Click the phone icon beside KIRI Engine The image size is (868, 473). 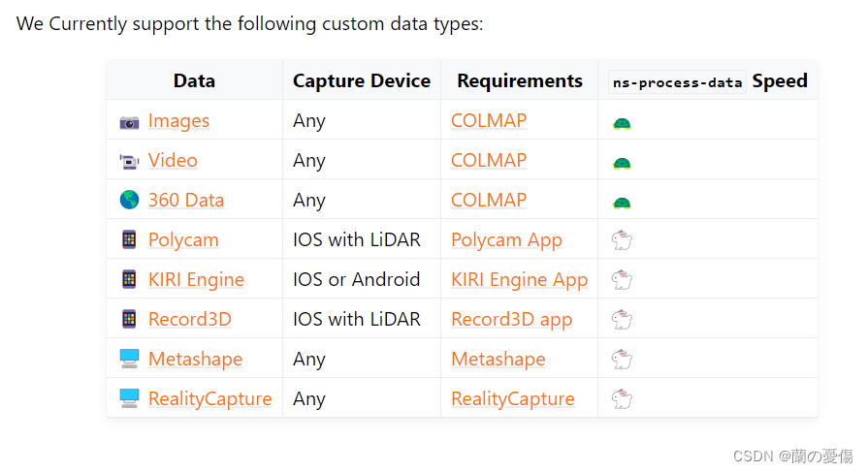tap(129, 280)
